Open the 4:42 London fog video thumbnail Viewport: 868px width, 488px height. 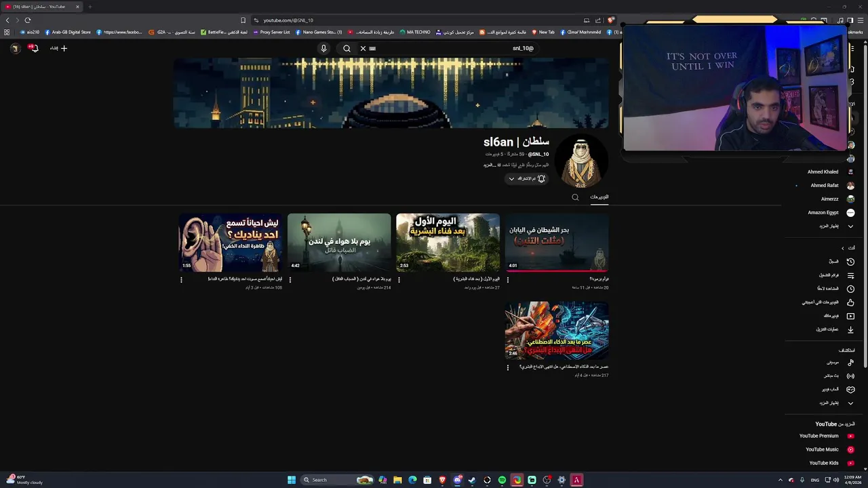click(339, 243)
